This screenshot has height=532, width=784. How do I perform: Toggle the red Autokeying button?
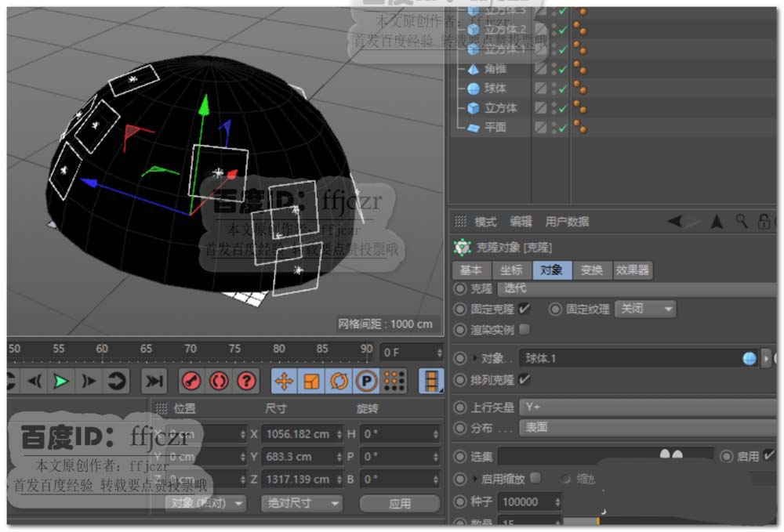coord(219,382)
